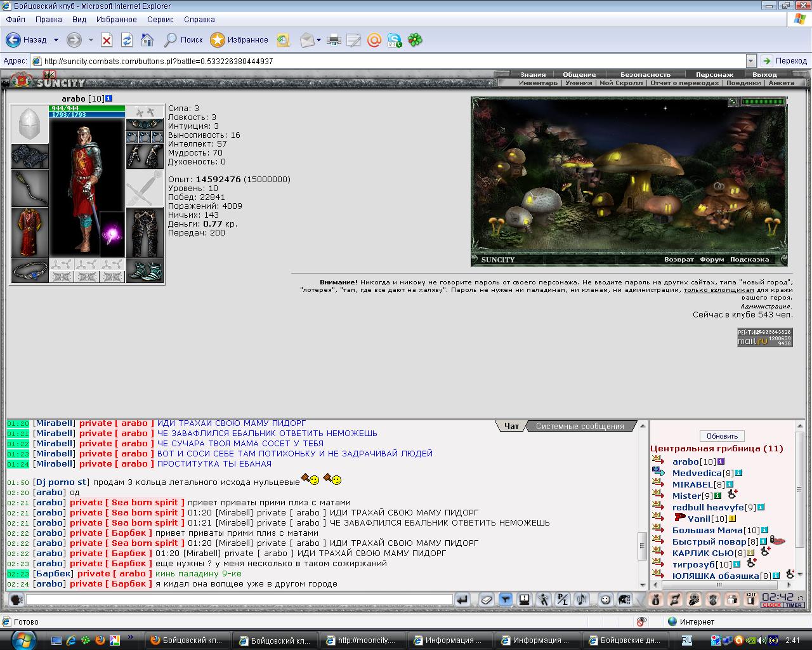Click player name Большая Мама in list
Image resolution: width=812 pixels, height=650 pixels.
[707, 530]
